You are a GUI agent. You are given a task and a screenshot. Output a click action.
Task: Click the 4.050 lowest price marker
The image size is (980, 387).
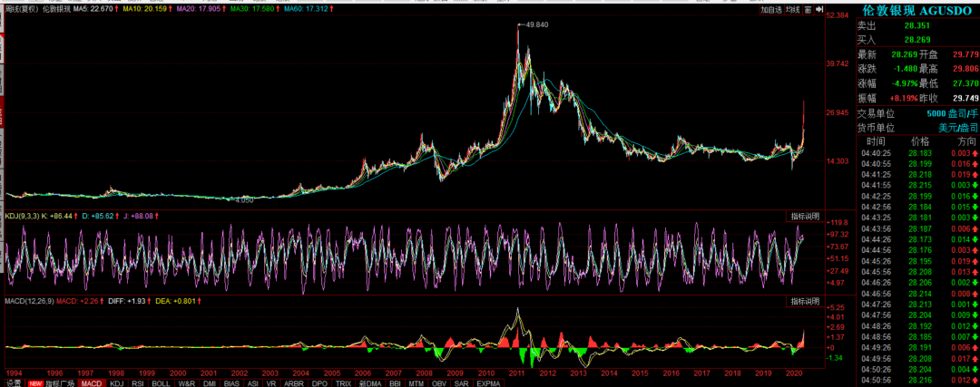click(x=244, y=200)
